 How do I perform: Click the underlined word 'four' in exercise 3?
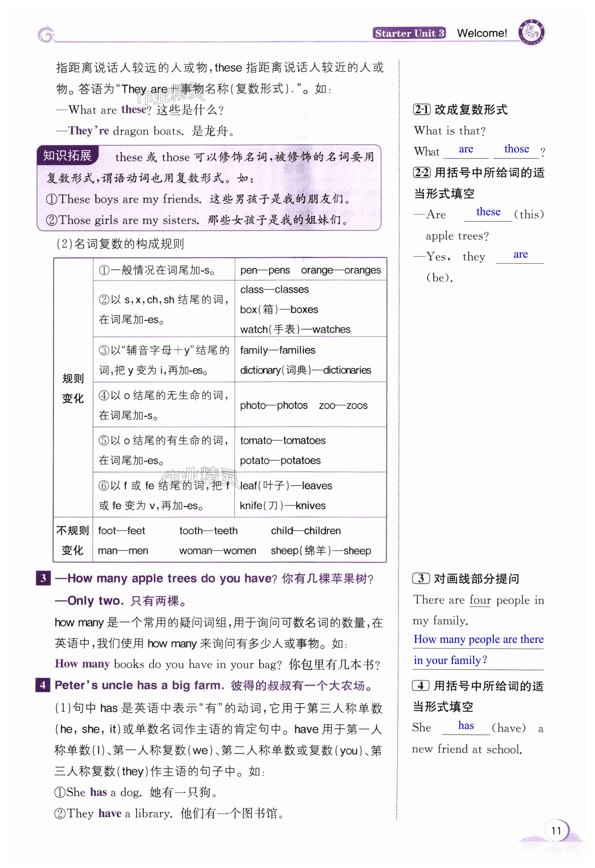[x=480, y=600]
